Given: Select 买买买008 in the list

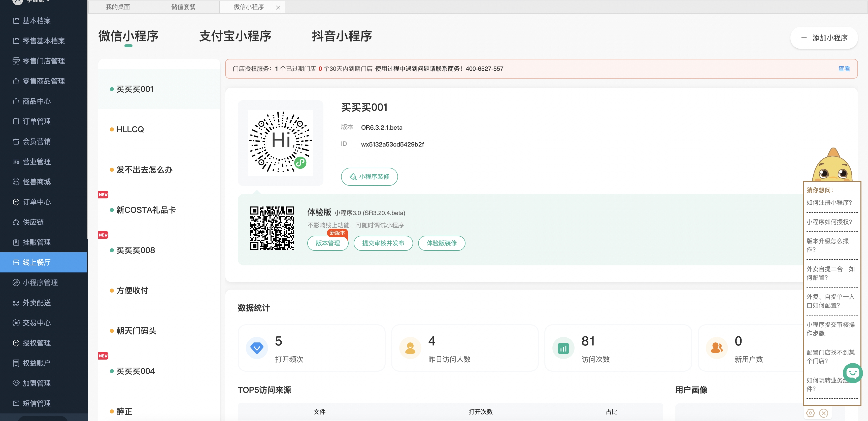Looking at the screenshot, I should 159,250.
